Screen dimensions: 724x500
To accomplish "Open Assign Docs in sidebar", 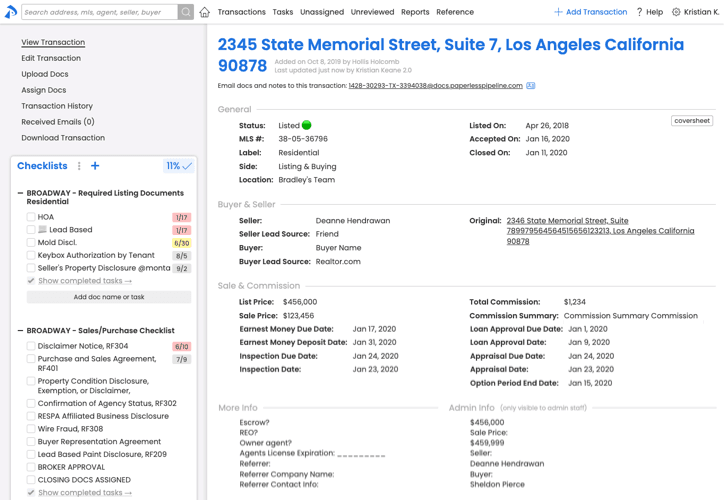I will (43, 90).
